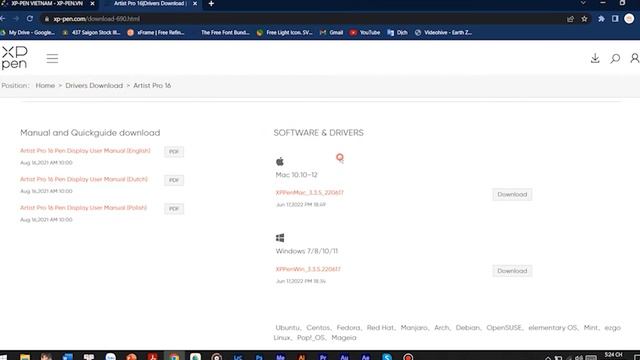The image size is (640, 360).
Task: Open the Free Light Icon SV bookmark
Action: point(285,33)
